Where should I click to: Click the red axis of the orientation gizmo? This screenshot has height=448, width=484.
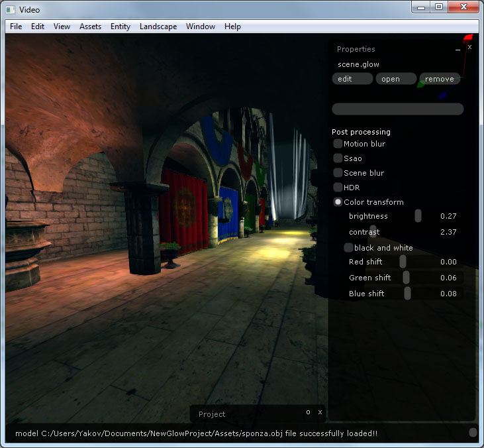(467, 38)
